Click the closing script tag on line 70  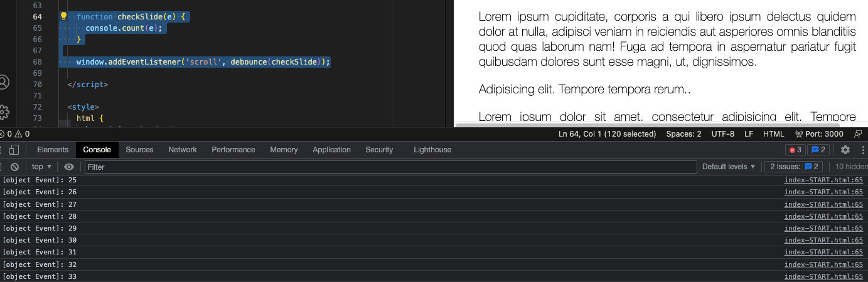click(88, 85)
